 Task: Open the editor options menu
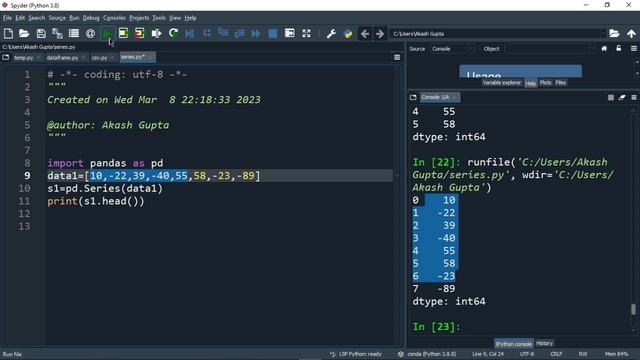coord(397,58)
